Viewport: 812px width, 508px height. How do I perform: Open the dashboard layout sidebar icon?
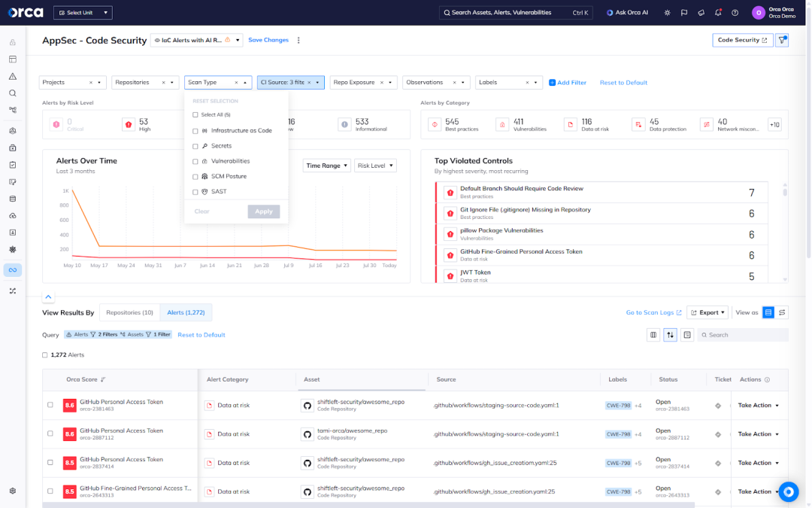(x=13, y=59)
